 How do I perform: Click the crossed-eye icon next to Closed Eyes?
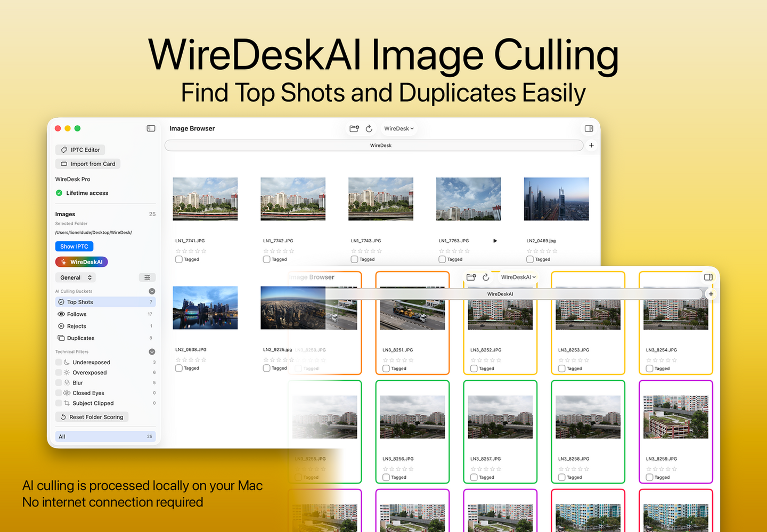67,393
